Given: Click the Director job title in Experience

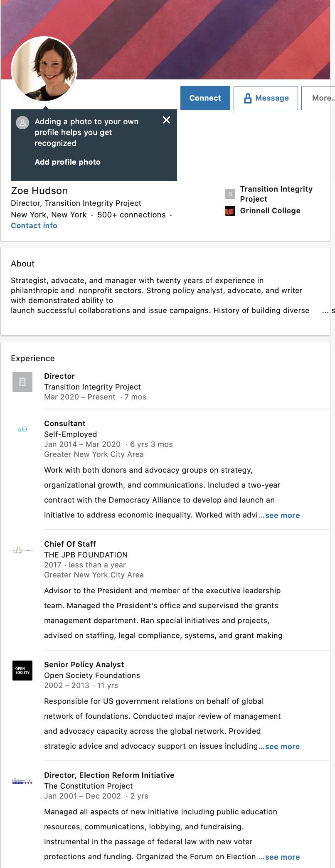Looking at the screenshot, I should [59, 376].
